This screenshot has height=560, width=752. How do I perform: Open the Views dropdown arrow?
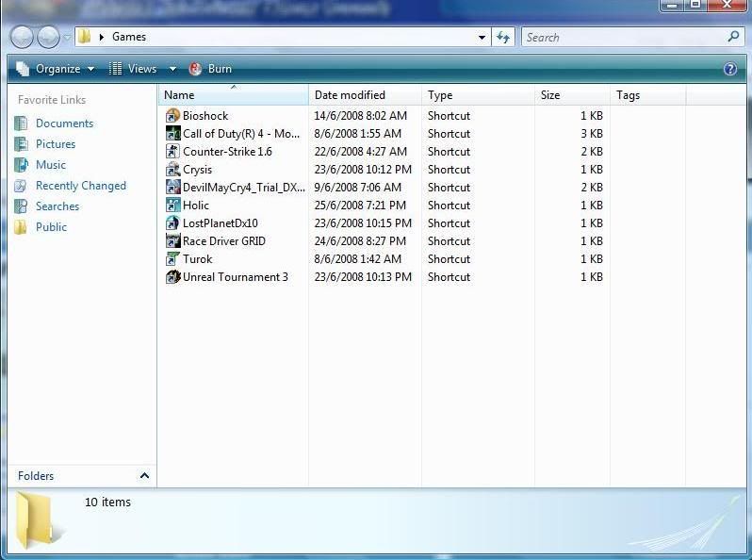point(172,69)
